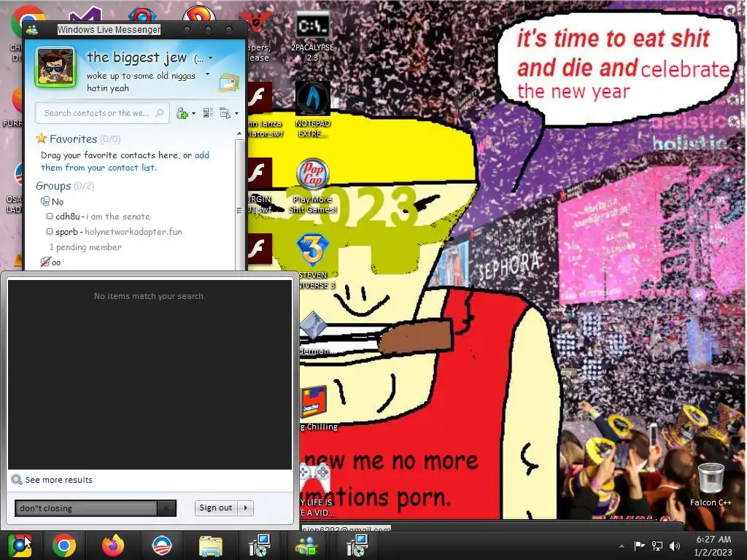The height and width of the screenshot is (560, 747).
Task: Show hidden system tray icons
Action: click(622, 546)
